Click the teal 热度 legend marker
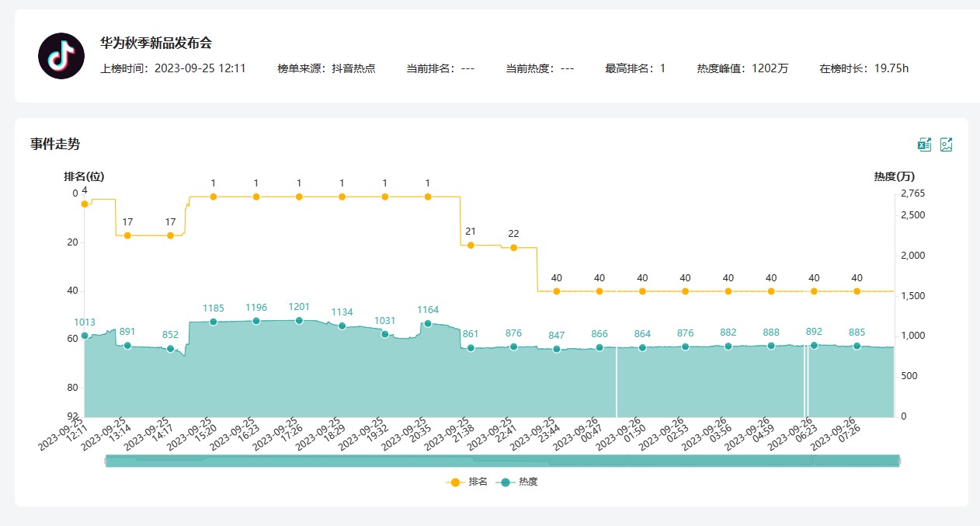Image resolution: width=980 pixels, height=526 pixels. coord(506,482)
